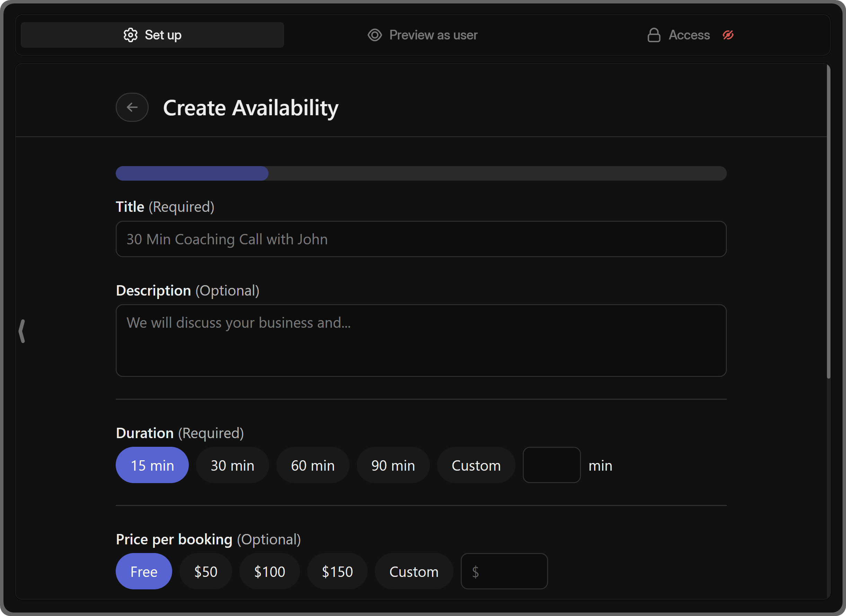Click the back arrow icon
This screenshot has height=616, width=846.
[x=133, y=107]
